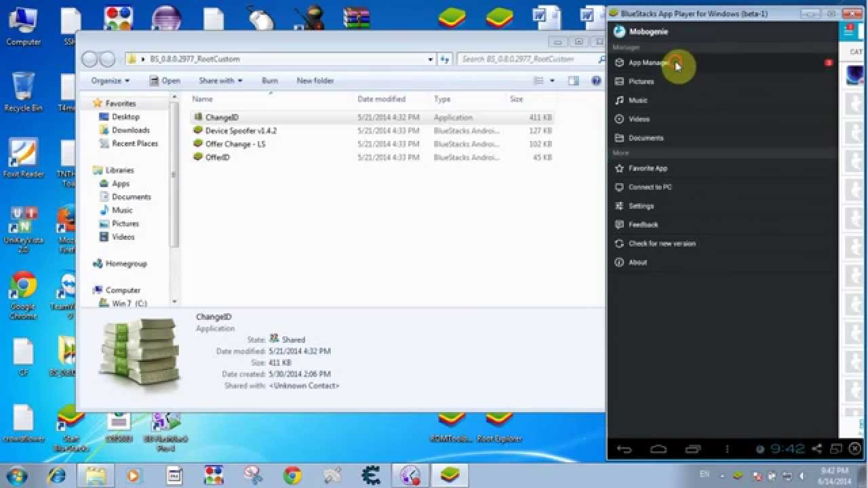Toggle the preview pane button
The height and width of the screenshot is (488, 868).
574,81
